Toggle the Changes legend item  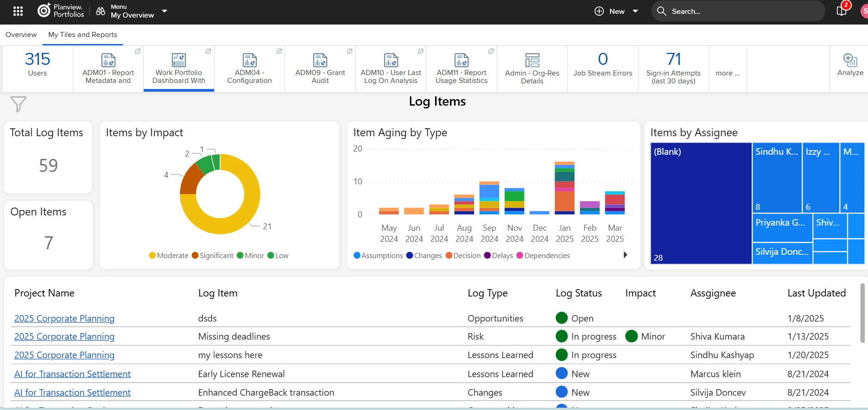pos(424,256)
